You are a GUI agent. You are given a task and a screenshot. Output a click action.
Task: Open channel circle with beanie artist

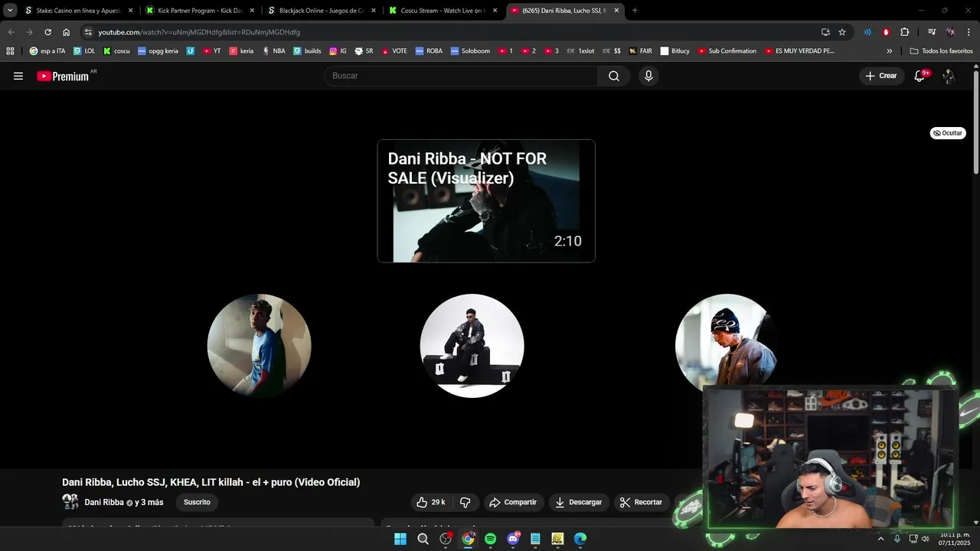tap(727, 342)
